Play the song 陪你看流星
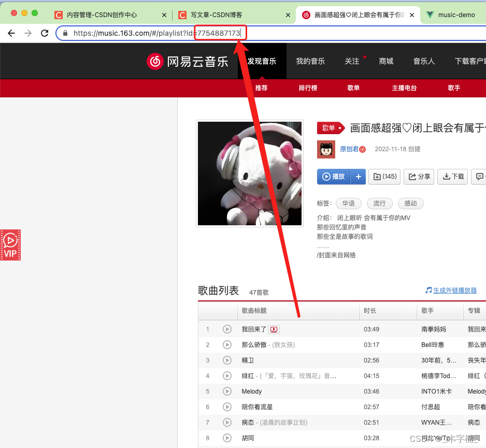486x448 pixels. [x=227, y=407]
